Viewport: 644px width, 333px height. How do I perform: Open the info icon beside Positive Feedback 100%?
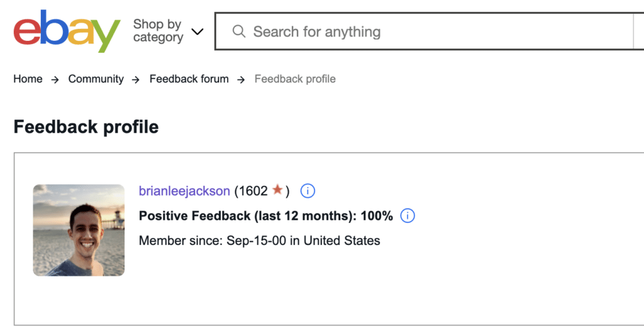[x=408, y=216]
